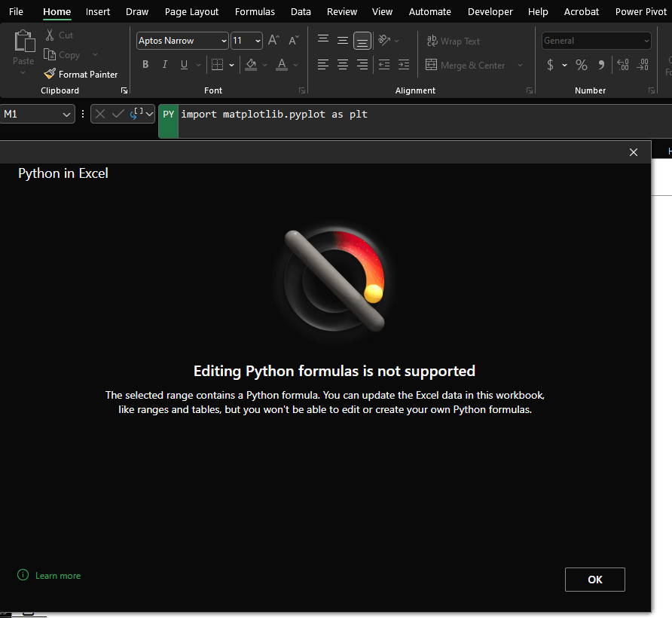Click OK in Python dialog
Viewport: 672px width, 618px height.
coord(595,580)
